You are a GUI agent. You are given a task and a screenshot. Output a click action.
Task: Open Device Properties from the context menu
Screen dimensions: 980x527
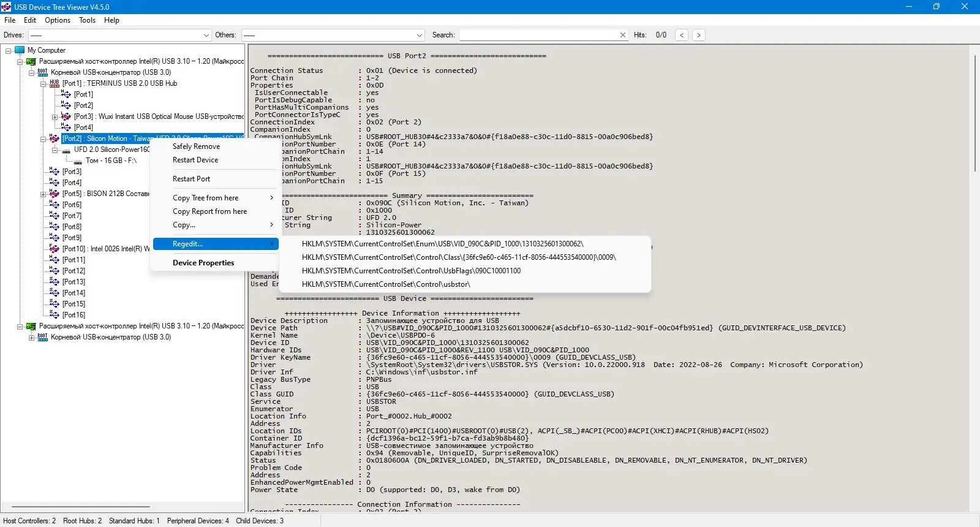tap(214, 263)
